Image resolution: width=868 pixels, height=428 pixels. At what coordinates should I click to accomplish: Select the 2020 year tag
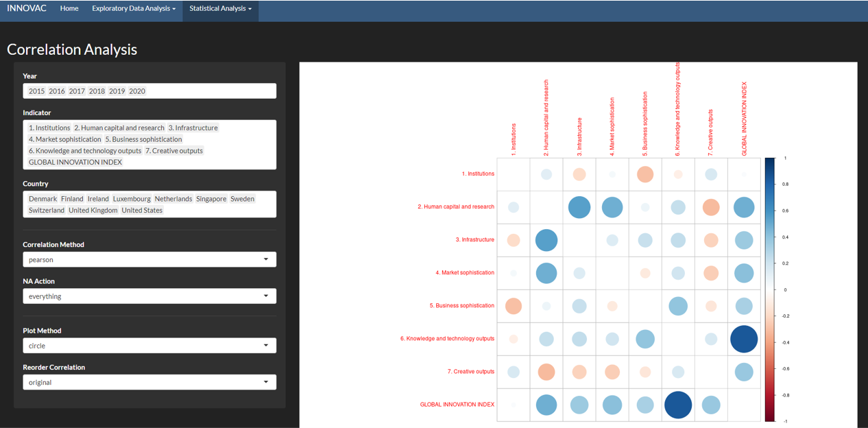pos(137,91)
